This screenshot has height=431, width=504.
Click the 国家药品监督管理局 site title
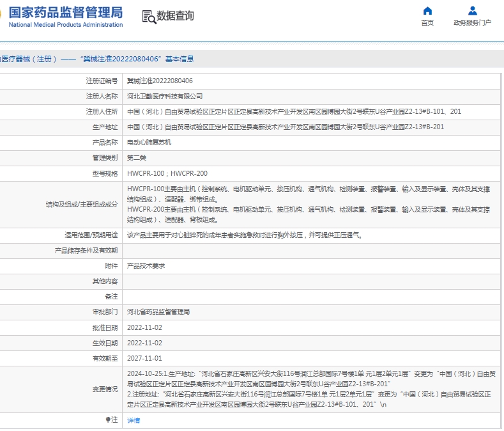point(65,12)
